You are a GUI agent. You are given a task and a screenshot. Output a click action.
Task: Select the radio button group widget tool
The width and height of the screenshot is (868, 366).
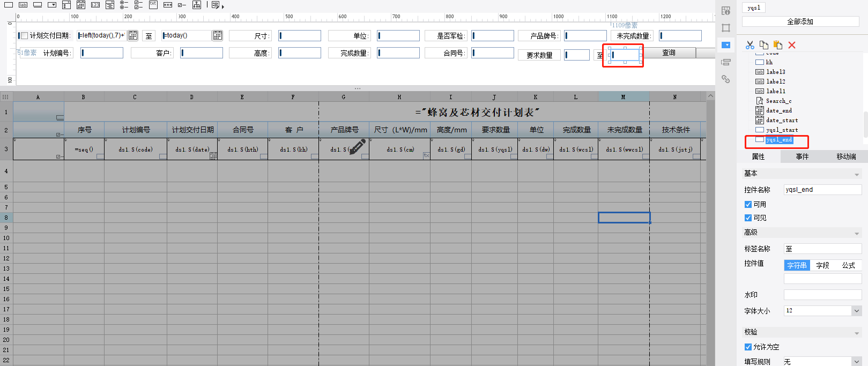point(124,5)
